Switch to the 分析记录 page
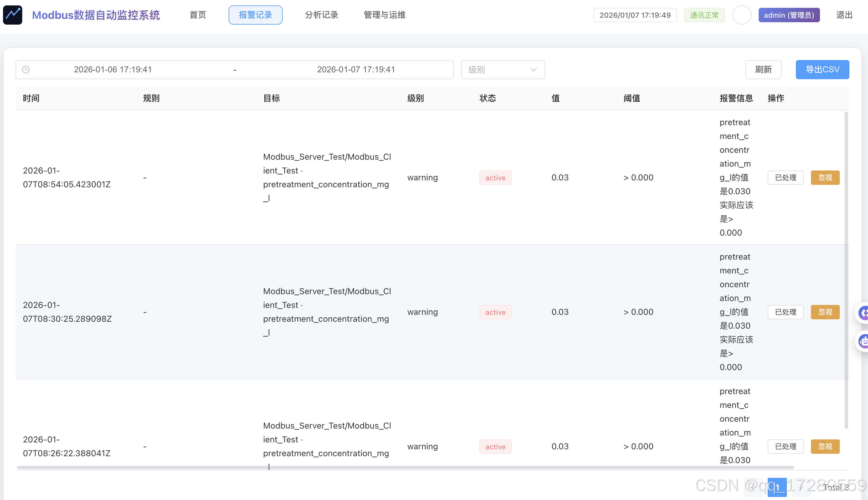 322,15
